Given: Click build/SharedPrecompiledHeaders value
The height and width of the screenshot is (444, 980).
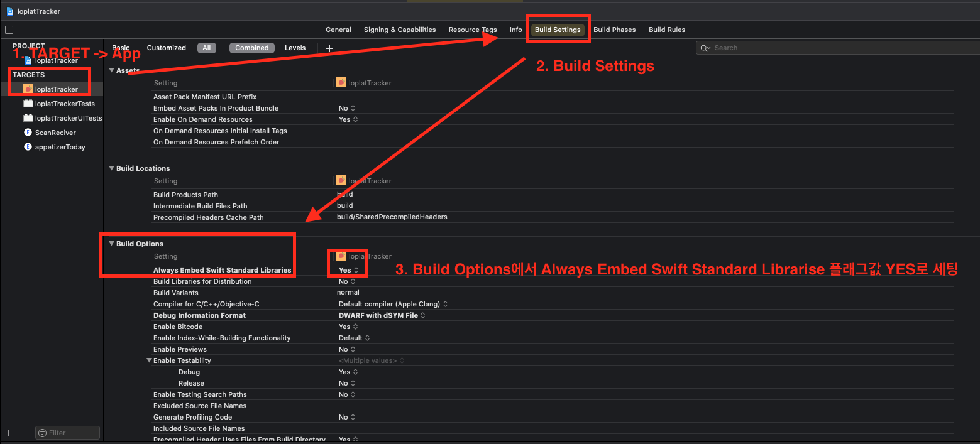Looking at the screenshot, I should [392, 217].
